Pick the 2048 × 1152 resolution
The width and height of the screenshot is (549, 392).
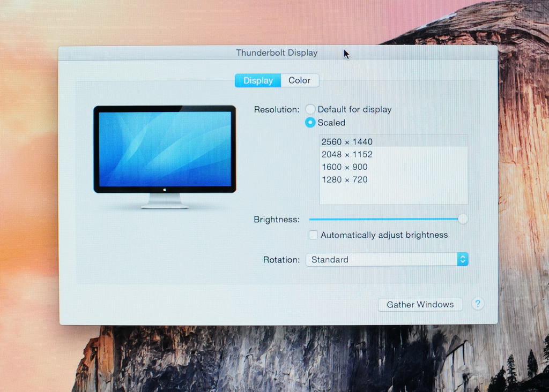(x=394, y=154)
